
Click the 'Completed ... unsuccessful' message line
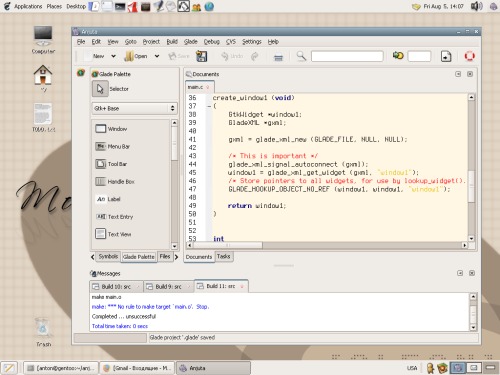coord(124,316)
